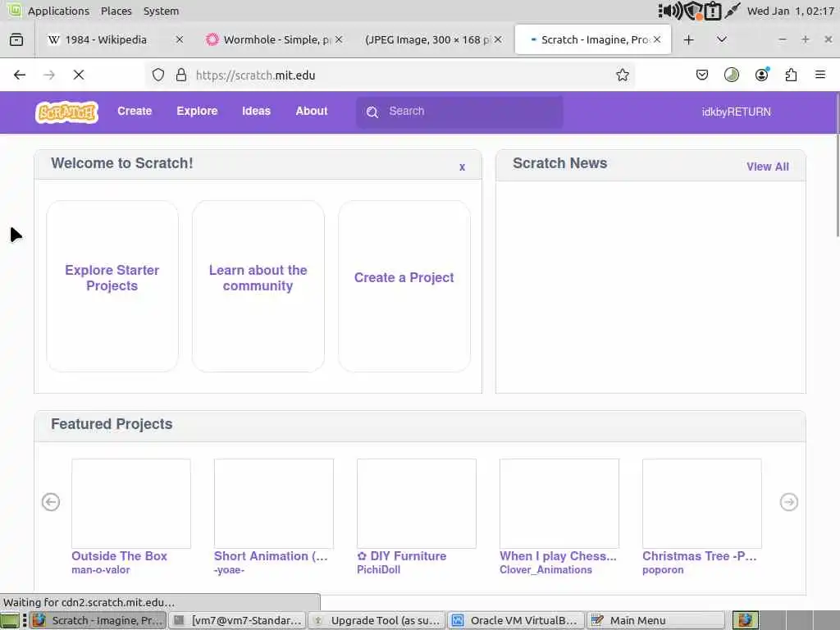Open Outside The Box project thumbnail
Viewport: 840px width, 630px height.
[131, 503]
